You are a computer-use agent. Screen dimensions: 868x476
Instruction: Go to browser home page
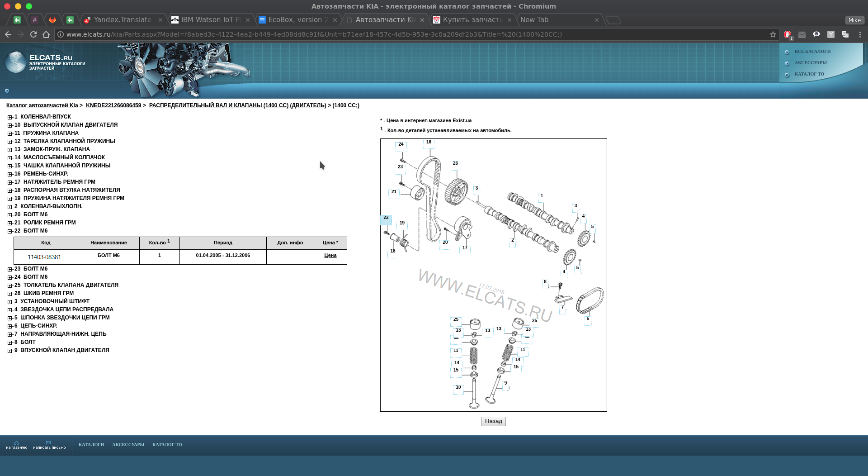point(46,34)
